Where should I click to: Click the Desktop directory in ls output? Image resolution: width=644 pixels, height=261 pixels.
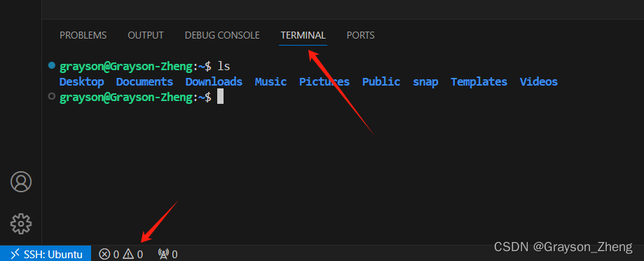click(x=82, y=82)
